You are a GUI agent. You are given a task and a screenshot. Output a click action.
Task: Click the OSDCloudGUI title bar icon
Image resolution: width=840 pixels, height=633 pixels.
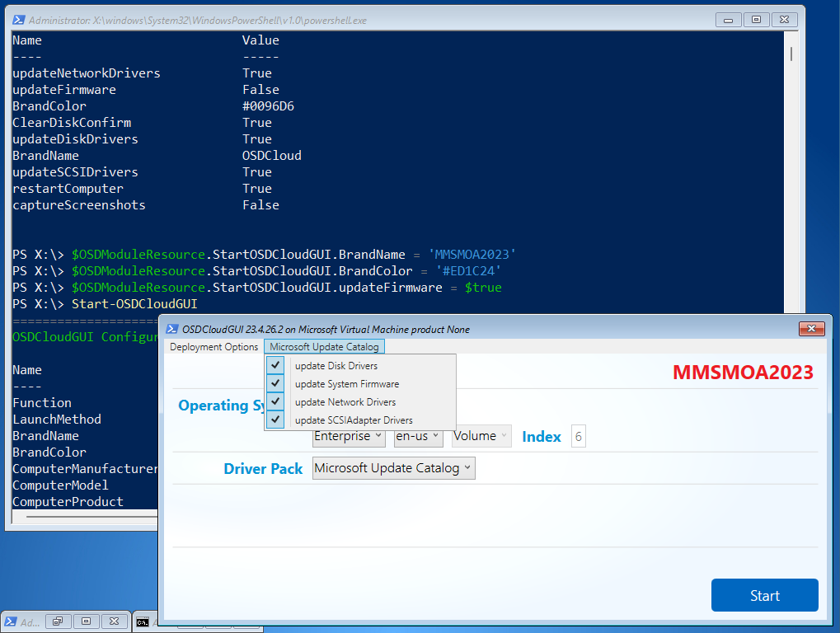pyautogui.click(x=171, y=329)
